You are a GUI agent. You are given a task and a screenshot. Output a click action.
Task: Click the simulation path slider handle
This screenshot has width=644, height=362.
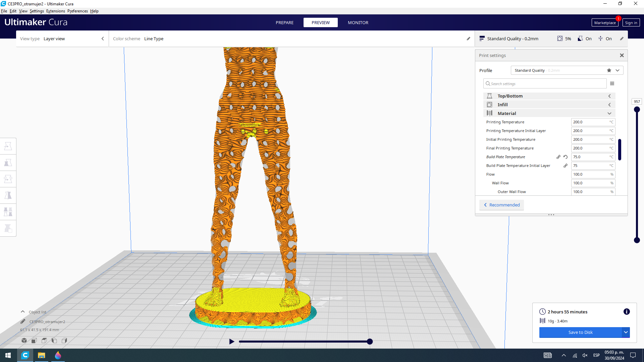click(x=370, y=342)
